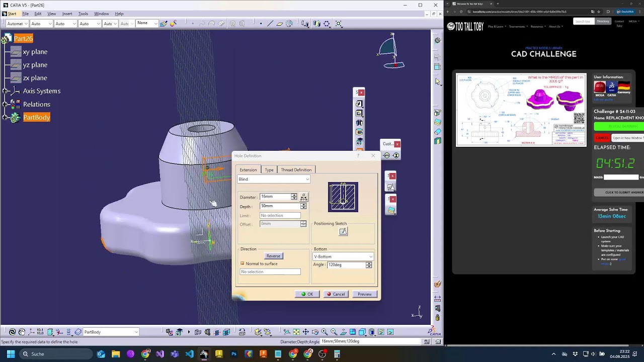
Task: Confirm the hole with the OK button
Action: click(x=307, y=294)
